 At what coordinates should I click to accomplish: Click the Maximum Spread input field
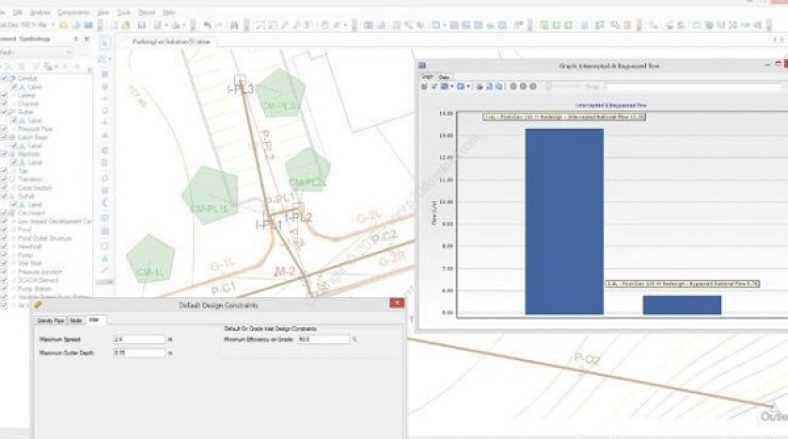click(x=138, y=339)
